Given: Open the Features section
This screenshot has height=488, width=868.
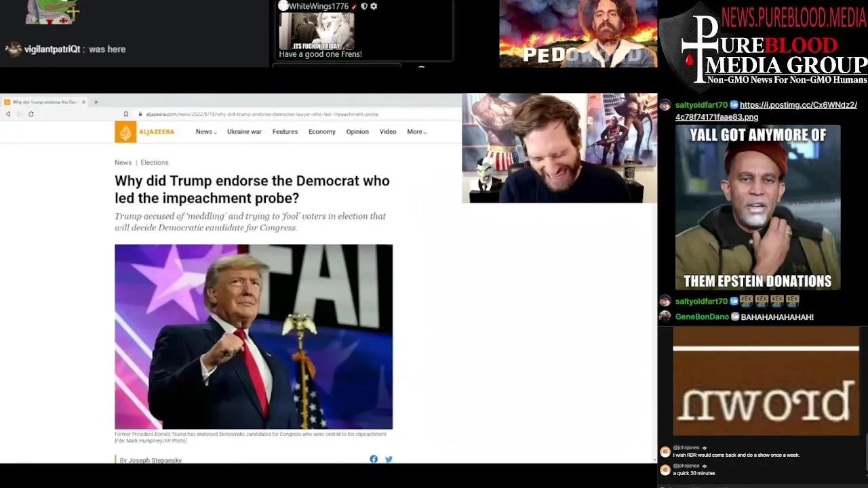Looking at the screenshot, I should point(285,131).
